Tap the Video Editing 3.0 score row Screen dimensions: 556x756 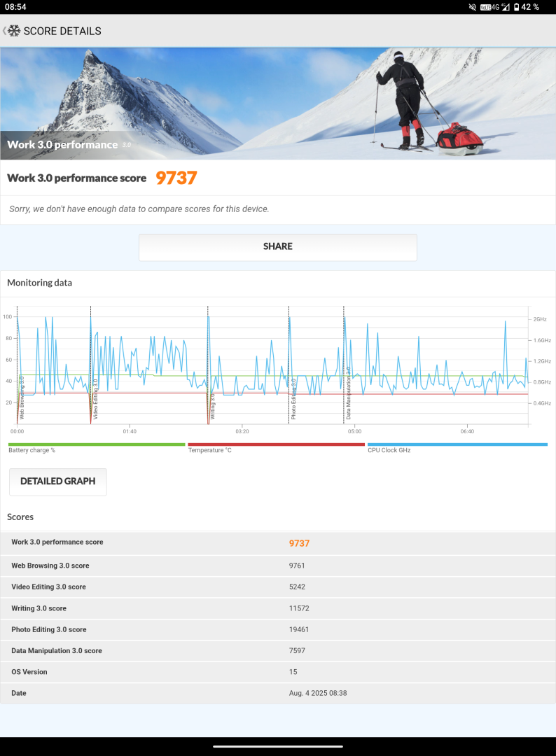pos(278,587)
